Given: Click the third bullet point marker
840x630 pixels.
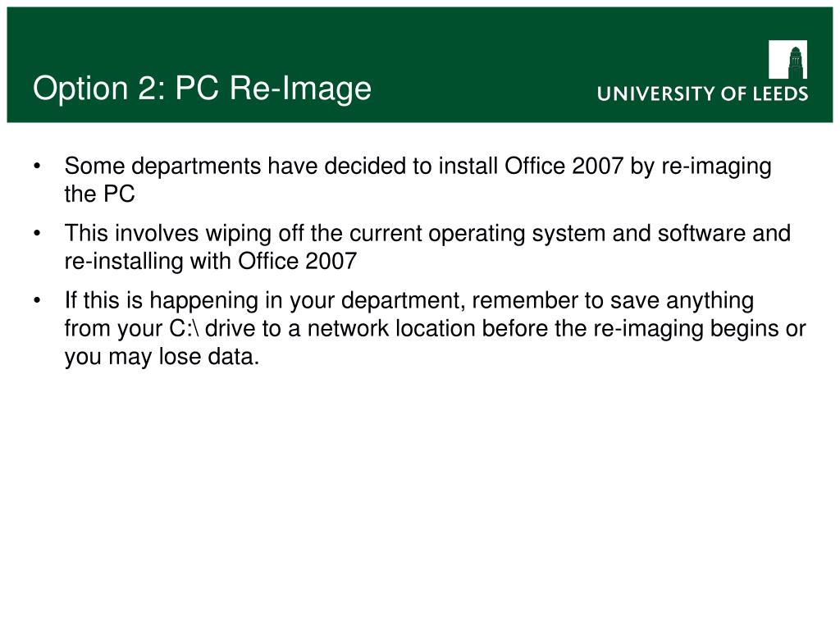Looking at the screenshot, I should (x=37, y=300).
